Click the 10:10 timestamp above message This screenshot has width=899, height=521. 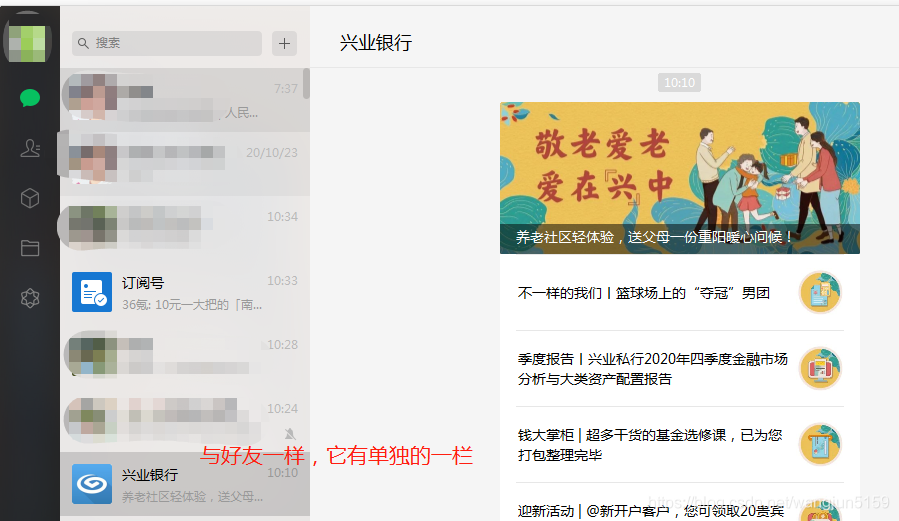pos(679,83)
